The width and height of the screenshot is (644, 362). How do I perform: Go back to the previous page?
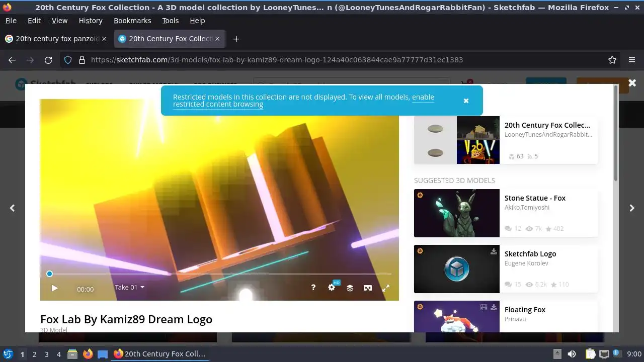[12, 60]
